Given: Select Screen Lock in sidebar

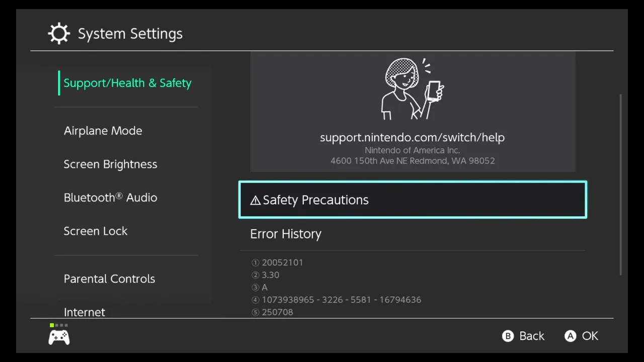Looking at the screenshot, I should (96, 231).
